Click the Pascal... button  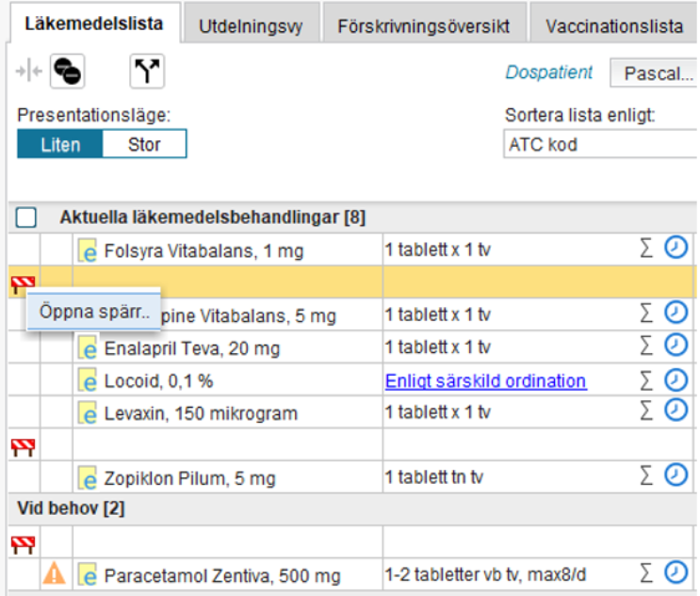(656, 72)
